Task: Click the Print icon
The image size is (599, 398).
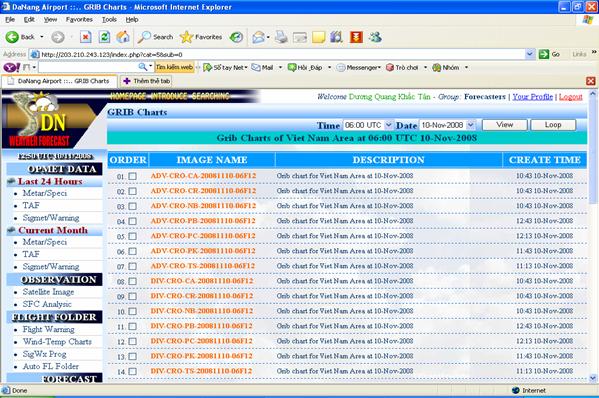Action: [x=281, y=37]
